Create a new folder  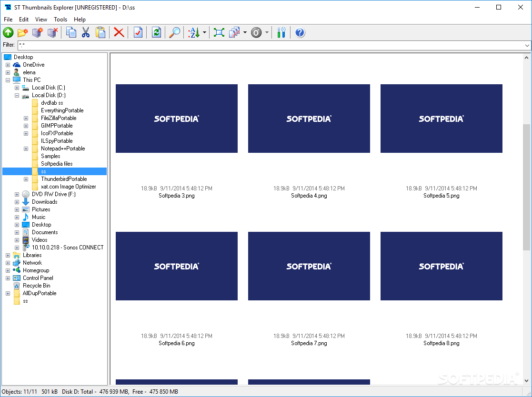click(23, 32)
